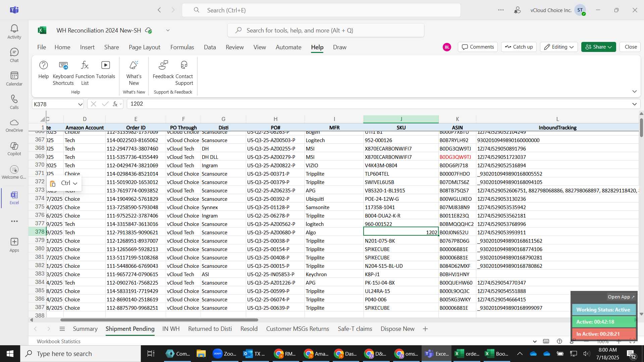Click Workbook Statistics in status bar
The image size is (644, 362).
[x=59, y=341]
